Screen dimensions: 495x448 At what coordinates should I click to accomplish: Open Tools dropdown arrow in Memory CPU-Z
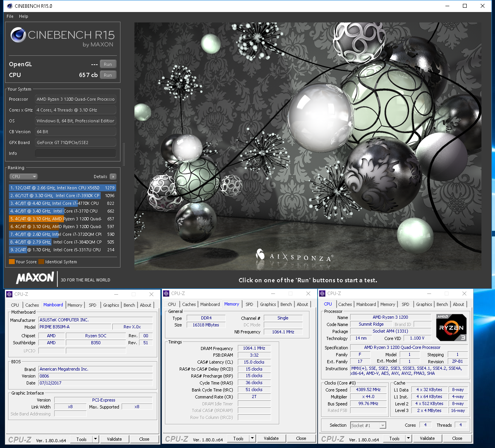[252, 438]
